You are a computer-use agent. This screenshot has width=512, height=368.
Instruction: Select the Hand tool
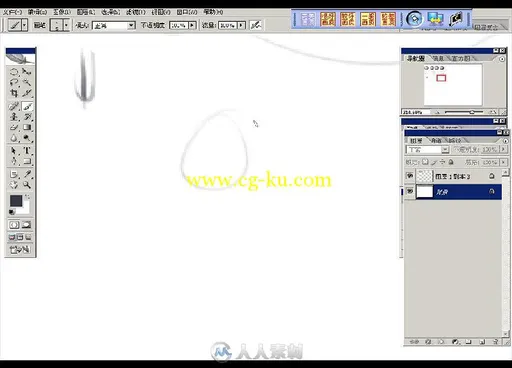[x=14, y=185]
